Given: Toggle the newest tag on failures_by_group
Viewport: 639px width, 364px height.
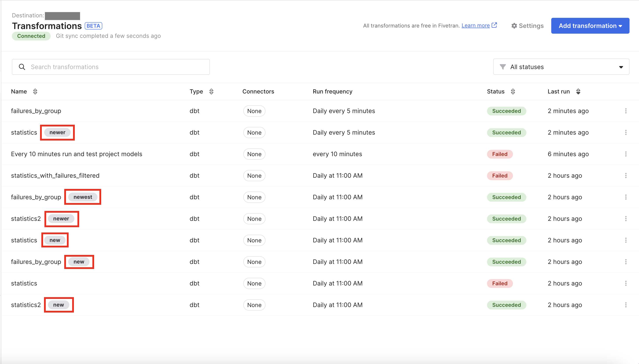Looking at the screenshot, I should coord(82,197).
